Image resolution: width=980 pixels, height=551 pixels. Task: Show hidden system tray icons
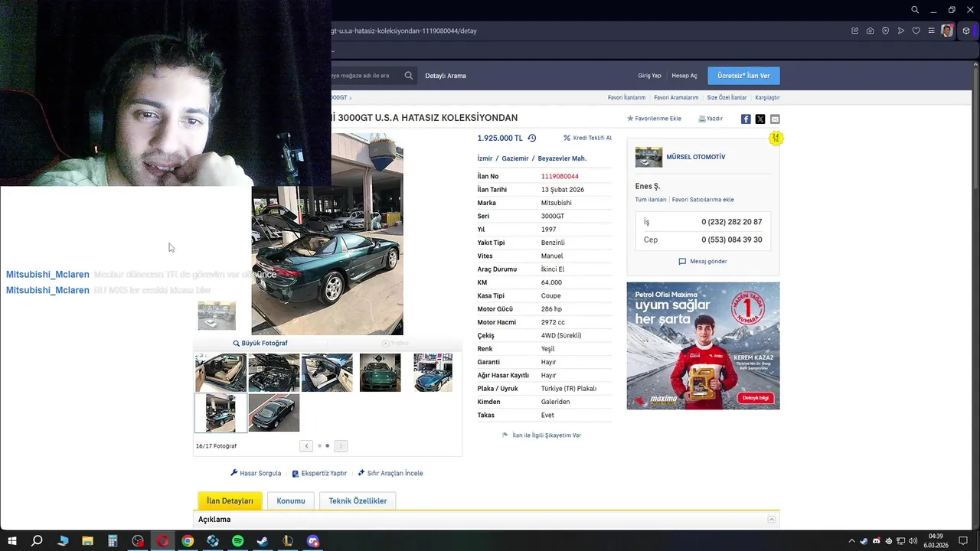[851, 541]
